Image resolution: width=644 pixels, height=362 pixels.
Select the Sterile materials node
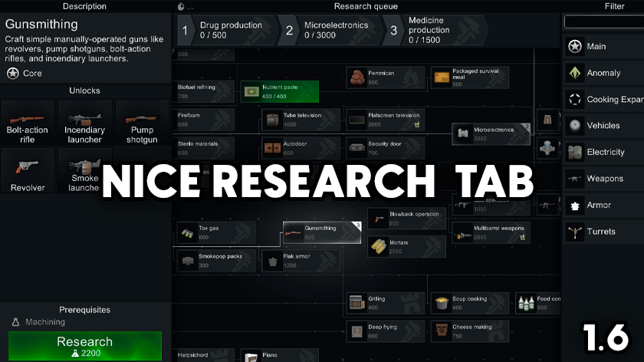pos(204,148)
